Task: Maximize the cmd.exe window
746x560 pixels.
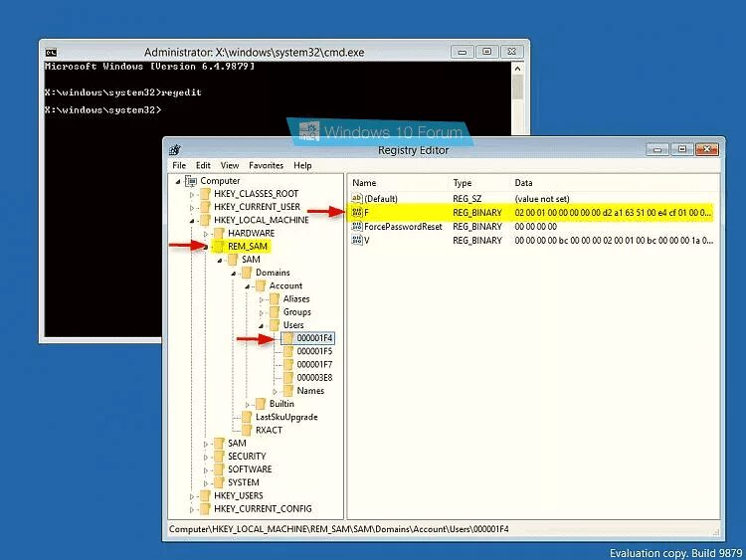Action: click(486, 52)
